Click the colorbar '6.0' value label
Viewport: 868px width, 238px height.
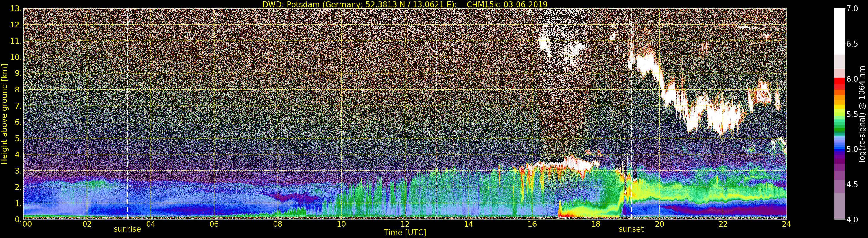coord(852,79)
